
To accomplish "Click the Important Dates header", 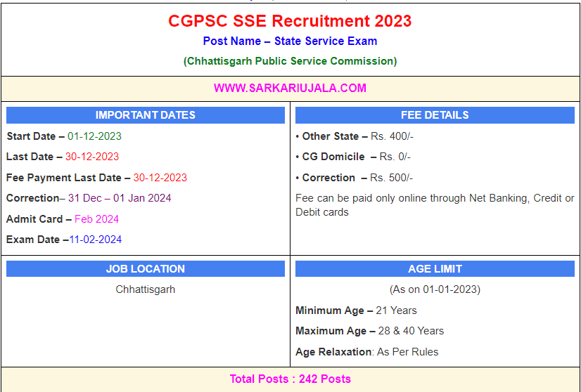I will 146,115.
